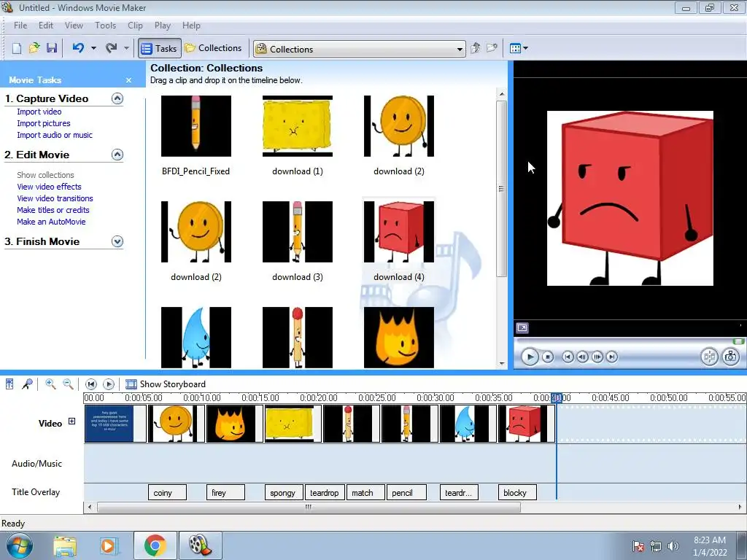Open the Help menu

click(191, 26)
